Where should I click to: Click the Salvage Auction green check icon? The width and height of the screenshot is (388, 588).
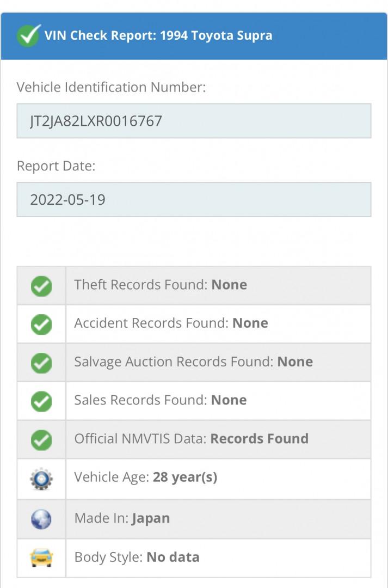pos(41,363)
